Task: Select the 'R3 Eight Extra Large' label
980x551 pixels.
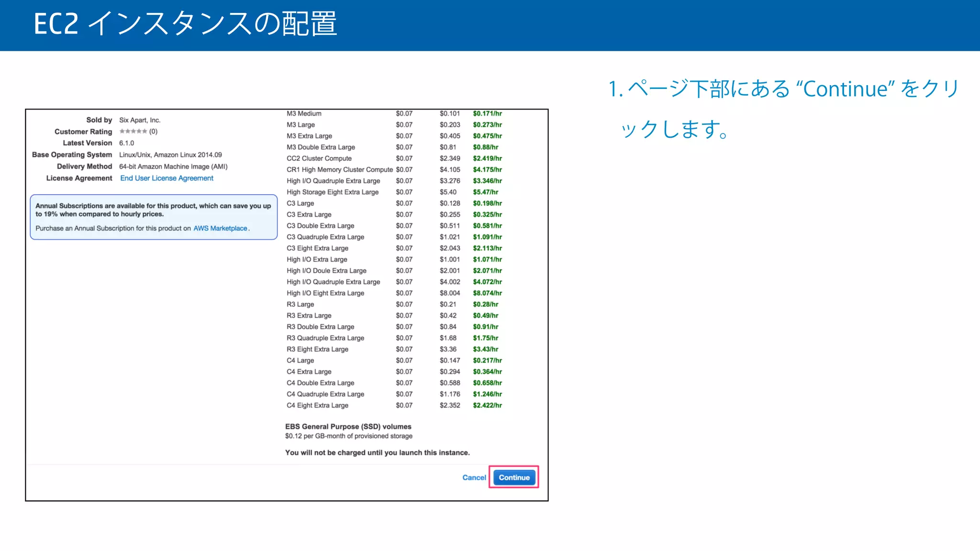Action: 317,350
